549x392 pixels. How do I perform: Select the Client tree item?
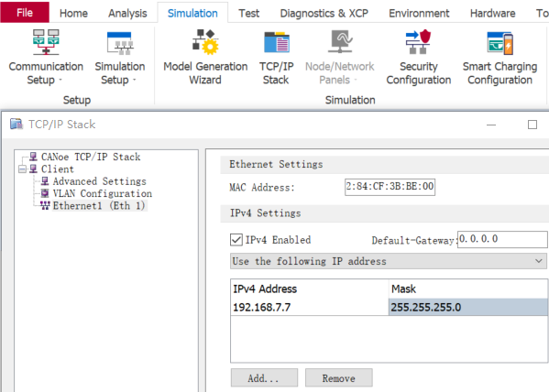(x=58, y=169)
